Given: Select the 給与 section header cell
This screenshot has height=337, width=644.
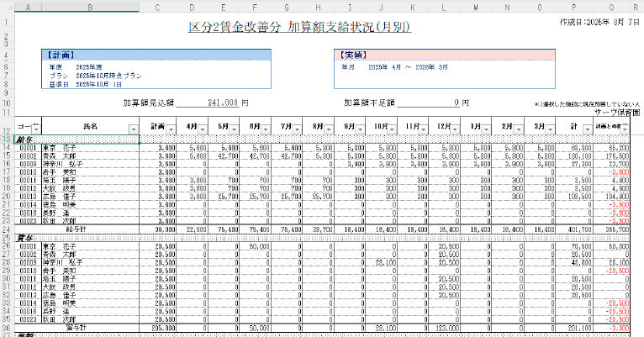Looking at the screenshot, I should click(x=77, y=140).
